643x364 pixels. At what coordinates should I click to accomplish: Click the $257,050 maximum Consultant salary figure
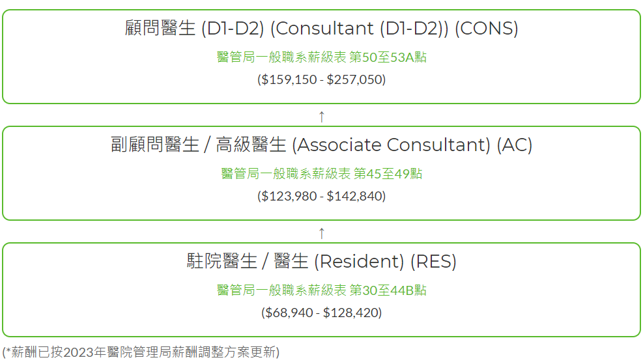pyautogui.click(x=354, y=79)
